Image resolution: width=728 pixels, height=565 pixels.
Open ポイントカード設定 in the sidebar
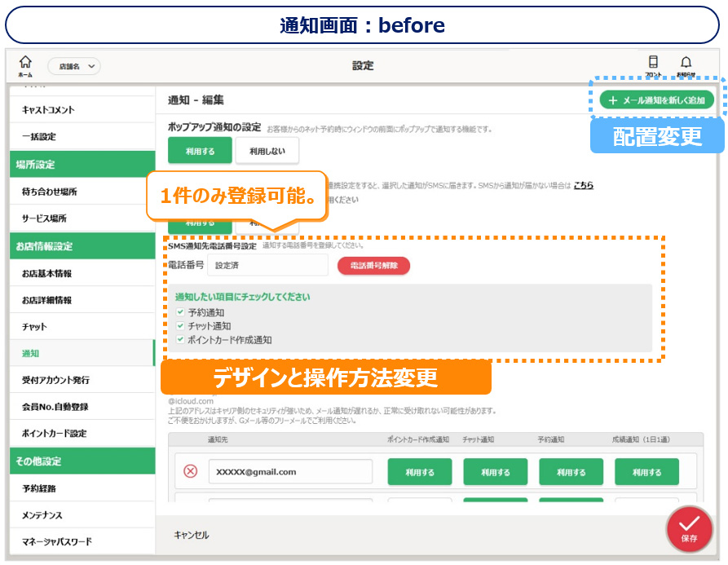(54, 433)
